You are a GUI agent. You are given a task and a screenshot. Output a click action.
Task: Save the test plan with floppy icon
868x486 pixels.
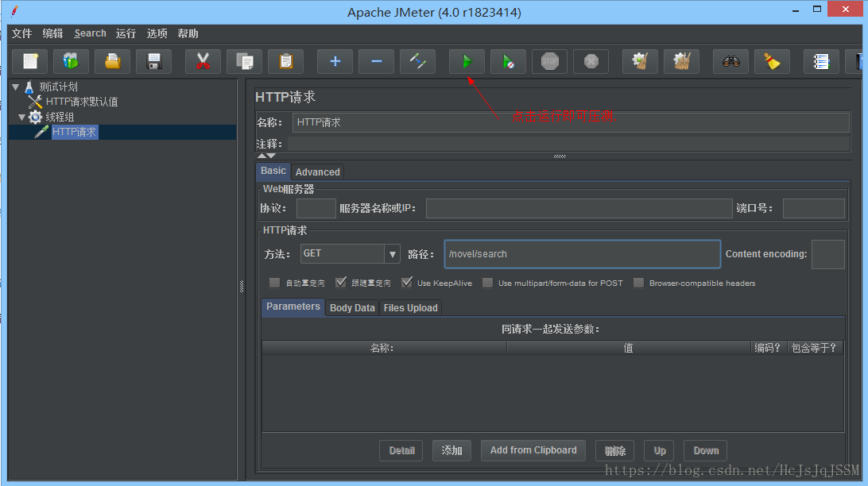click(154, 61)
